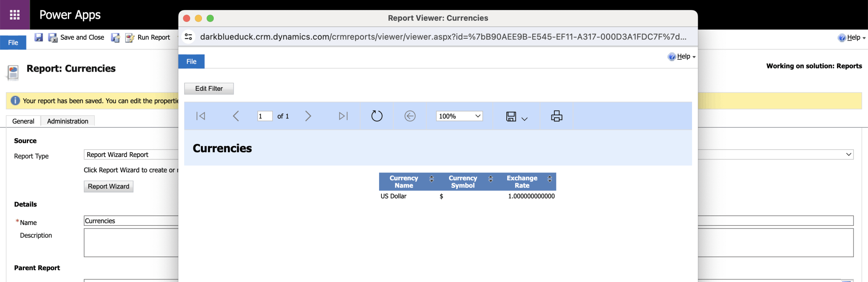The width and height of the screenshot is (868, 282).
Task: Sort by Currency Symbol column
Action: tap(490, 179)
